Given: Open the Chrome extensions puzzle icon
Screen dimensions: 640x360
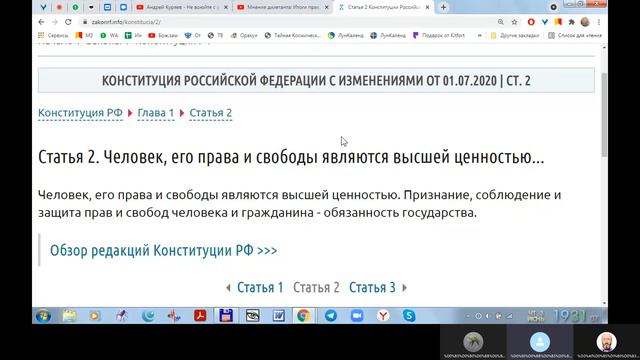Looking at the screenshot, I should click(x=571, y=22).
